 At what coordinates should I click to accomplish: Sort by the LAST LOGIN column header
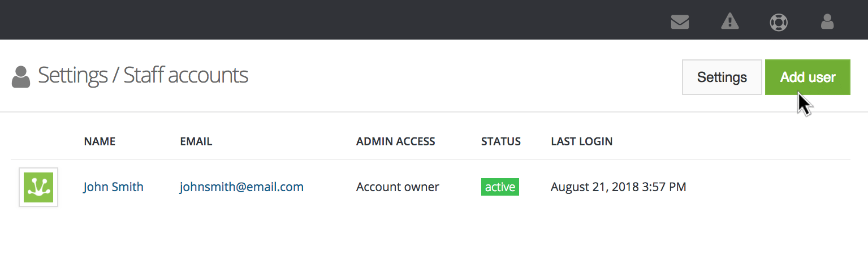(x=581, y=141)
